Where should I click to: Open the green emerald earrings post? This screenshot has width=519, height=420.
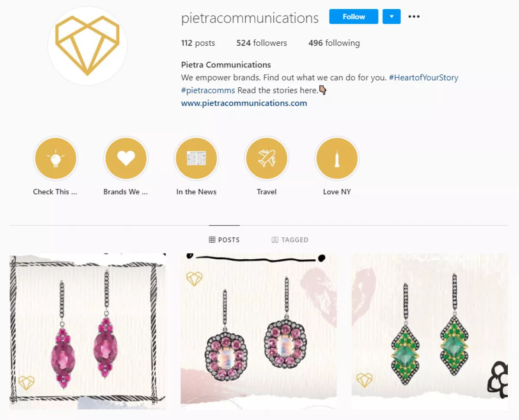pyautogui.click(x=429, y=331)
